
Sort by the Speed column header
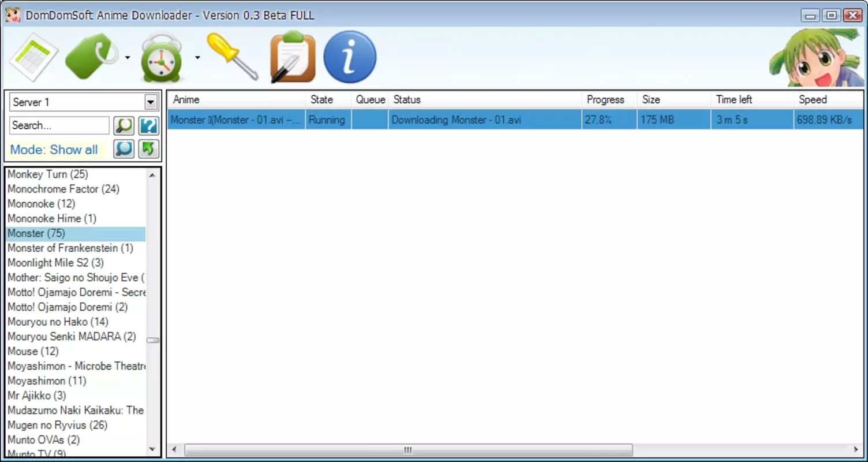click(828, 99)
